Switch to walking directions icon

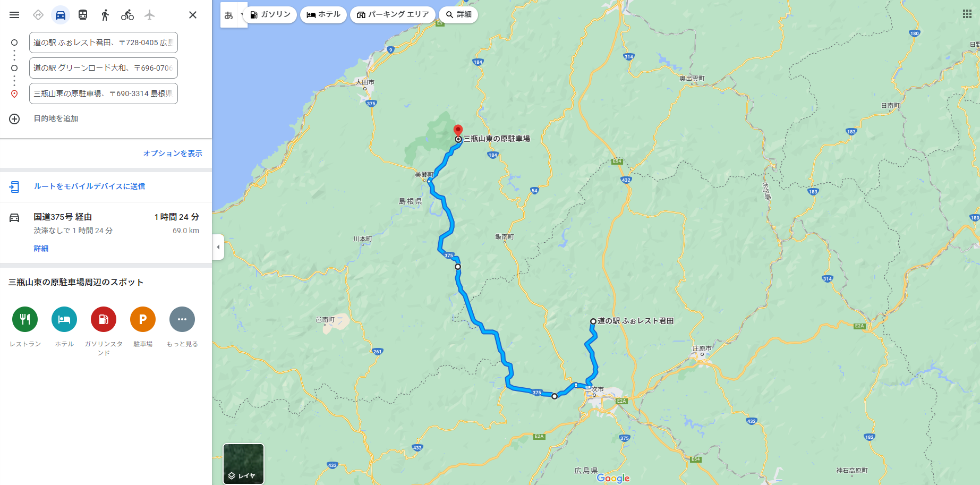pyautogui.click(x=105, y=15)
